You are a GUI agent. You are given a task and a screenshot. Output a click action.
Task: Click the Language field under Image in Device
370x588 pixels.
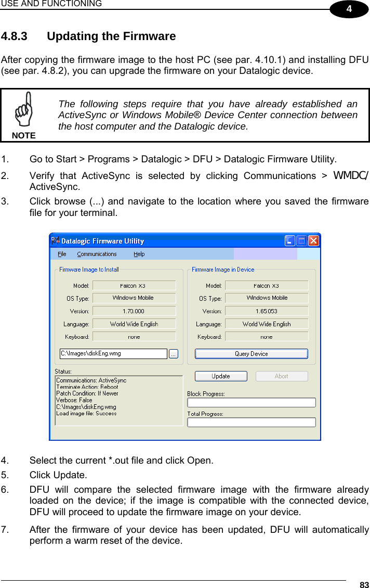(x=267, y=324)
